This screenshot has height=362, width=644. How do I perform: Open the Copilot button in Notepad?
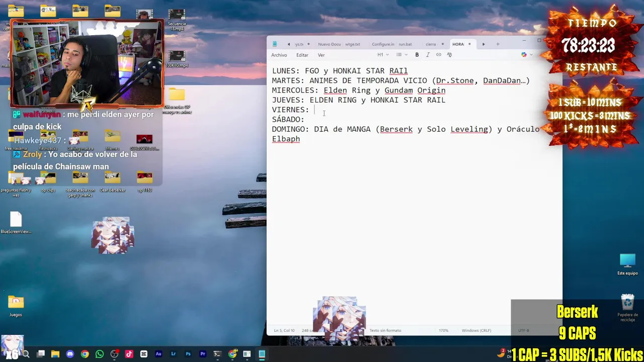click(x=524, y=55)
